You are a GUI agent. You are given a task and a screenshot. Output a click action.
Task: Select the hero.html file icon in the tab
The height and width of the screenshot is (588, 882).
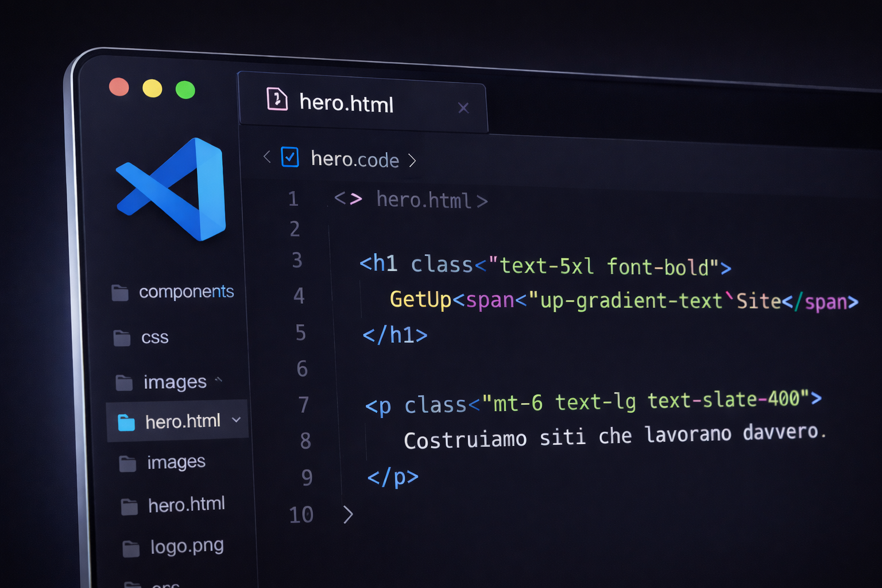pyautogui.click(x=277, y=100)
